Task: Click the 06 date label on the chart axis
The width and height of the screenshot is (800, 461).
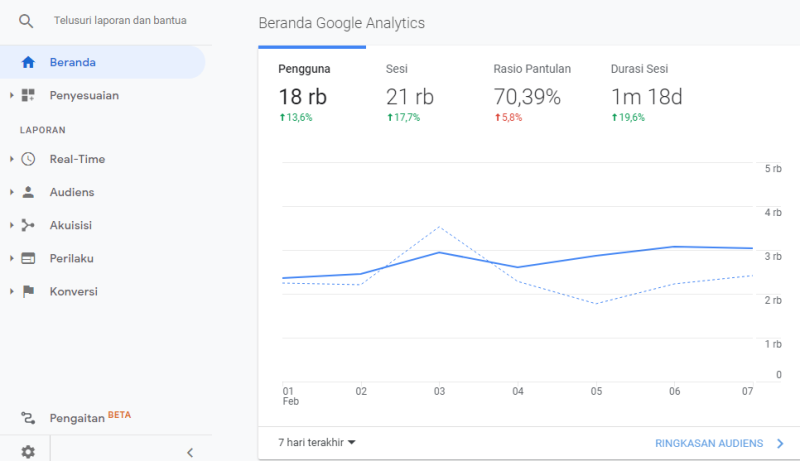Action: [x=674, y=391]
